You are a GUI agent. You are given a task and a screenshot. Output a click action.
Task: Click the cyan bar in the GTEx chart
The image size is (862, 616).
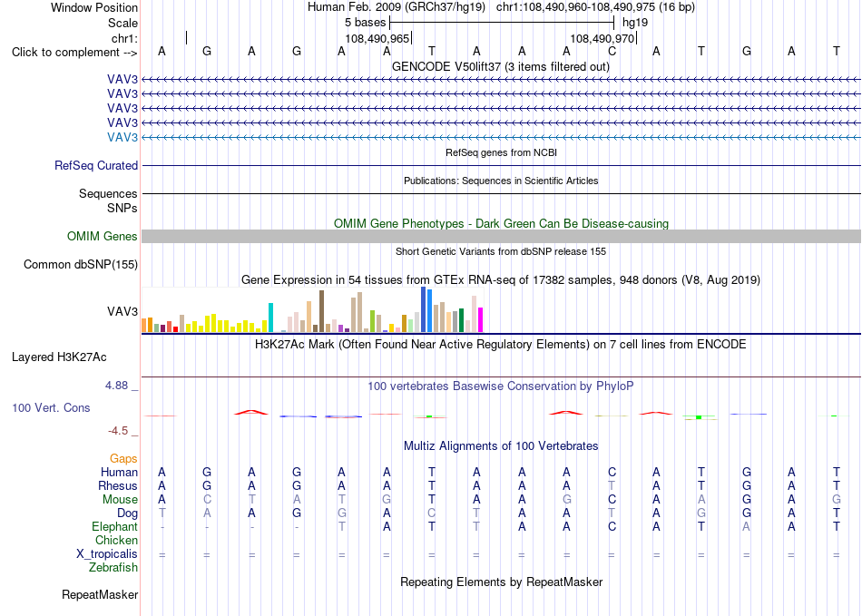coord(270,318)
